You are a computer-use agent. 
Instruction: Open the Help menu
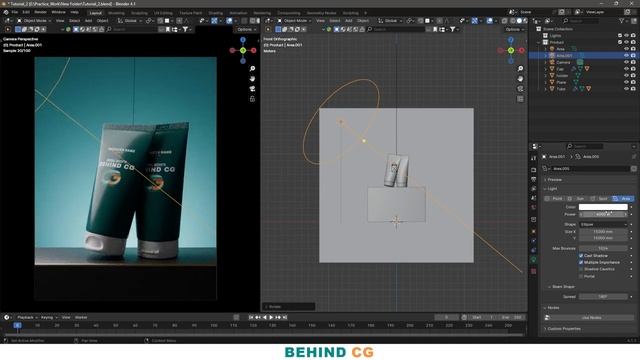pos(75,12)
